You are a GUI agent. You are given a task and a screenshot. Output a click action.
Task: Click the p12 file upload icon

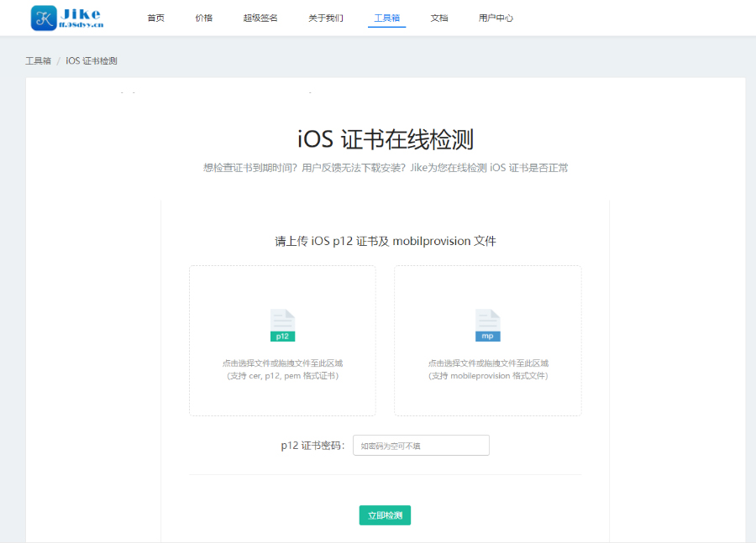pos(282,326)
